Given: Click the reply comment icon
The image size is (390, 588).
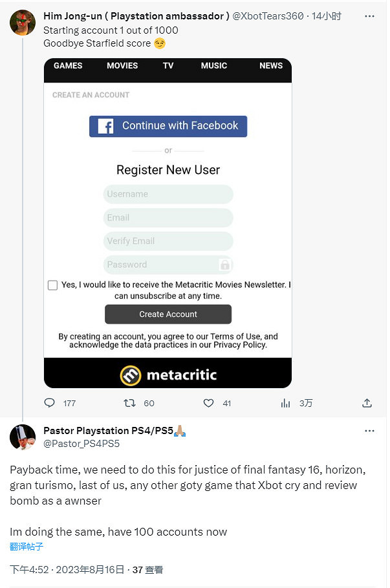Looking at the screenshot, I should (x=50, y=403).
